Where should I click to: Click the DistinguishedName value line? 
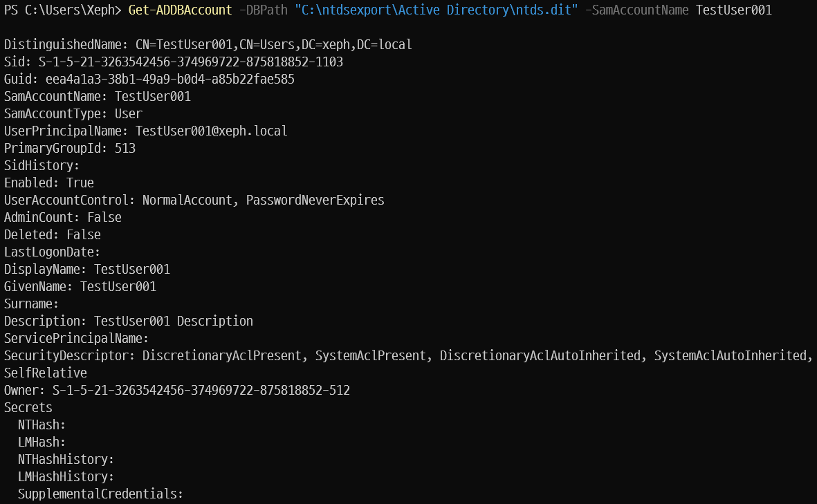pyautogui.click(x=208, y=45)
